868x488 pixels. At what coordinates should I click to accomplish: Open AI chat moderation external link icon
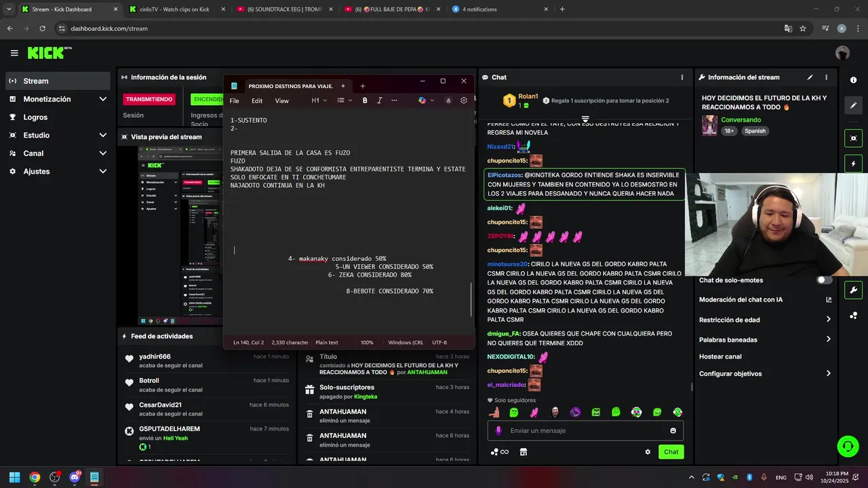point(829,300)
